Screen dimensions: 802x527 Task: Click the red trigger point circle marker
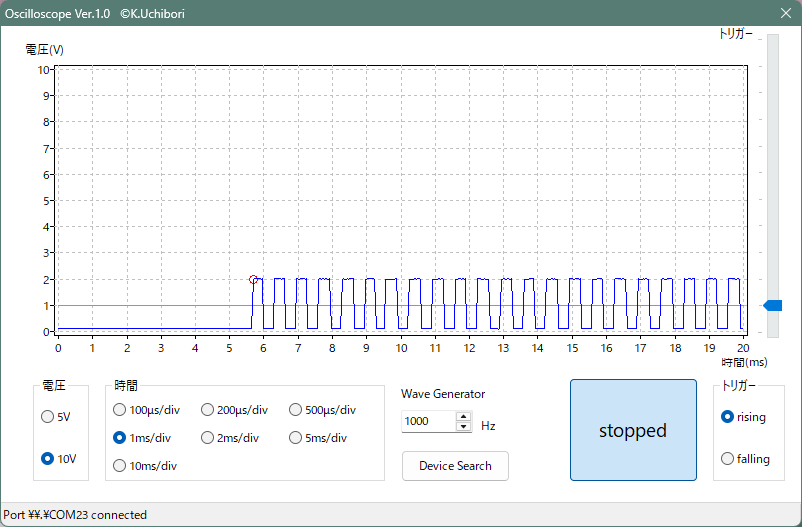pos(253,279)
